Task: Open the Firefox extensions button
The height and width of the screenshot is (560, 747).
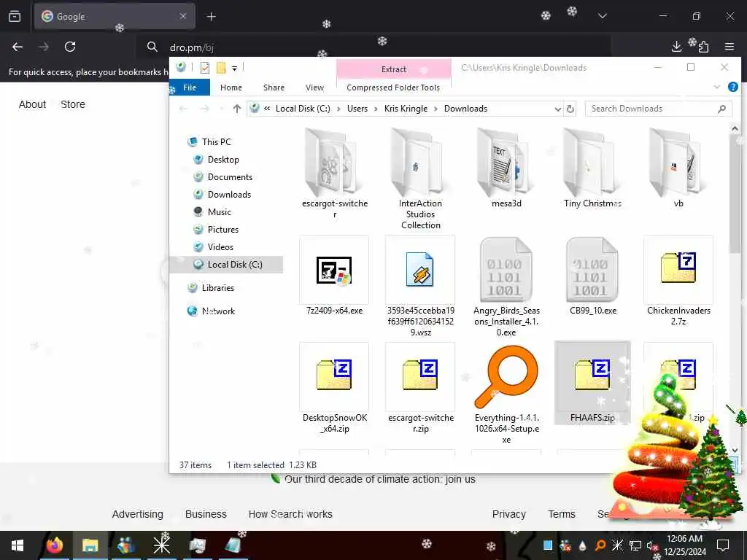Action: coord(703,47)
